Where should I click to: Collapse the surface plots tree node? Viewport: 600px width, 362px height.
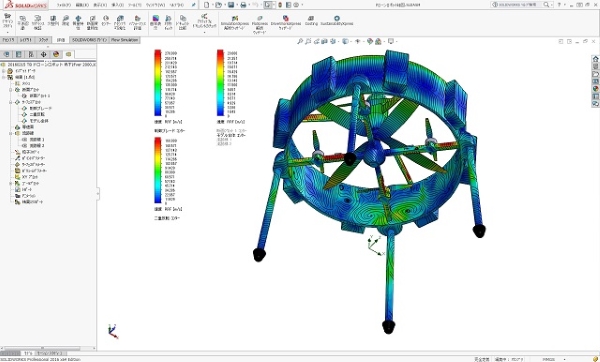tap(11, 102)
